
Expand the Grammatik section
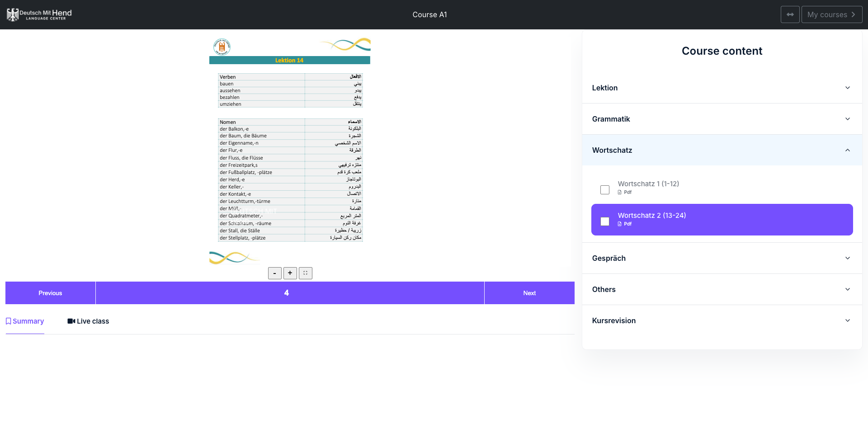pyautogui.click(x=722, y=119)
